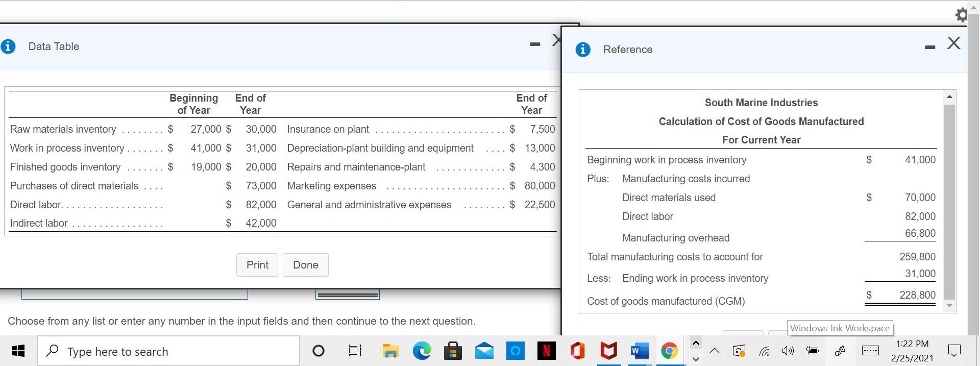Viewport: 980px width, 366px height.
Task: Click South Marine Industries heading
Action: coord(761,103)
